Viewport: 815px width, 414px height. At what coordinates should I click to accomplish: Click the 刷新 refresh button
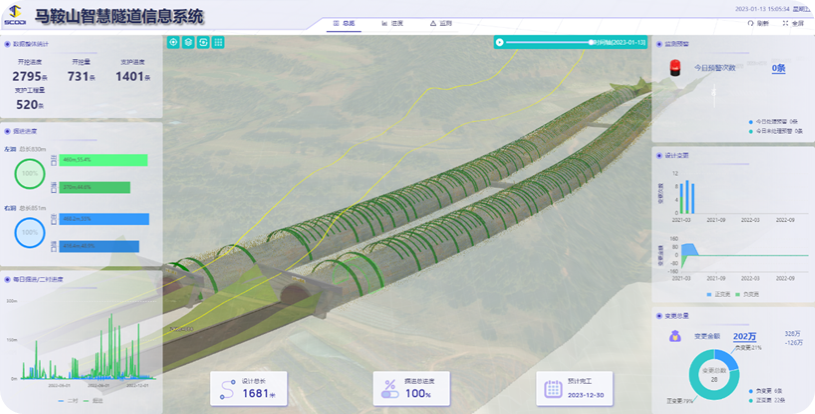(x=757, y=22)
